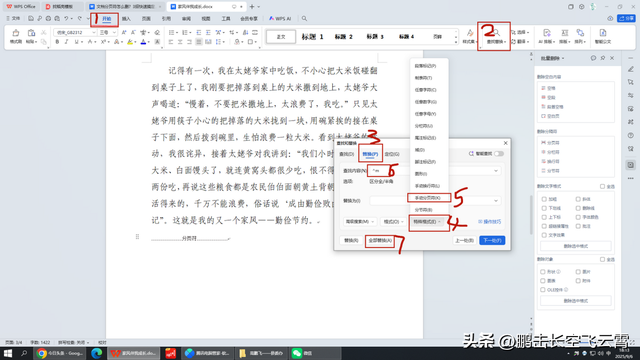Check the 图表 chart checkbox under delete objects
The width and height of the screenshot is (640, 360).
(543, 281)
